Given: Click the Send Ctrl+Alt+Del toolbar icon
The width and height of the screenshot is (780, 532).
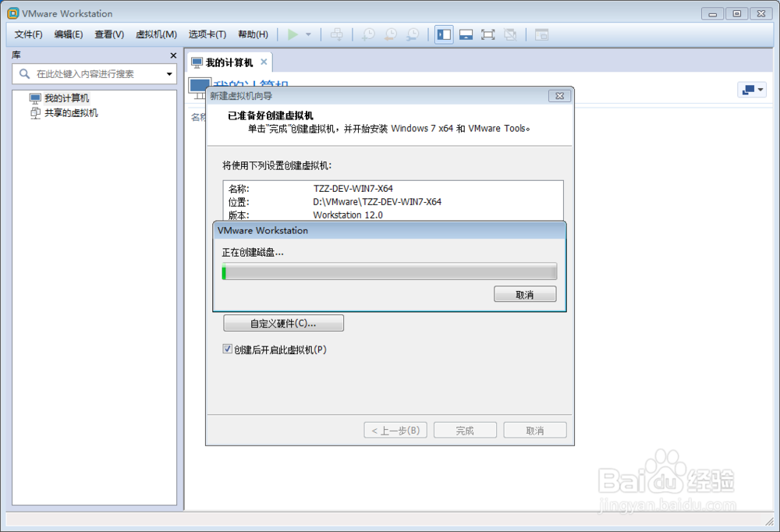Looking at the screenshot, I should (337, 34).
